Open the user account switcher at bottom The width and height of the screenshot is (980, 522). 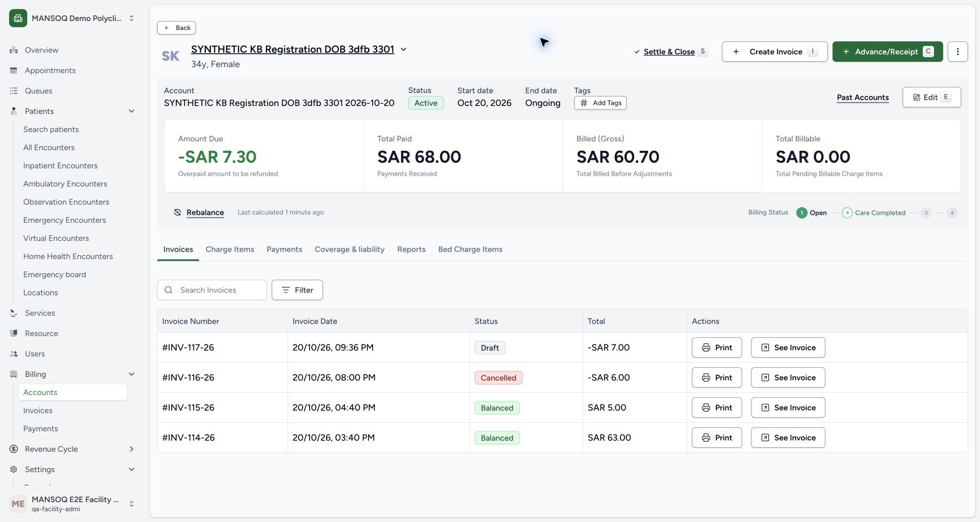[x=132, y=504]
